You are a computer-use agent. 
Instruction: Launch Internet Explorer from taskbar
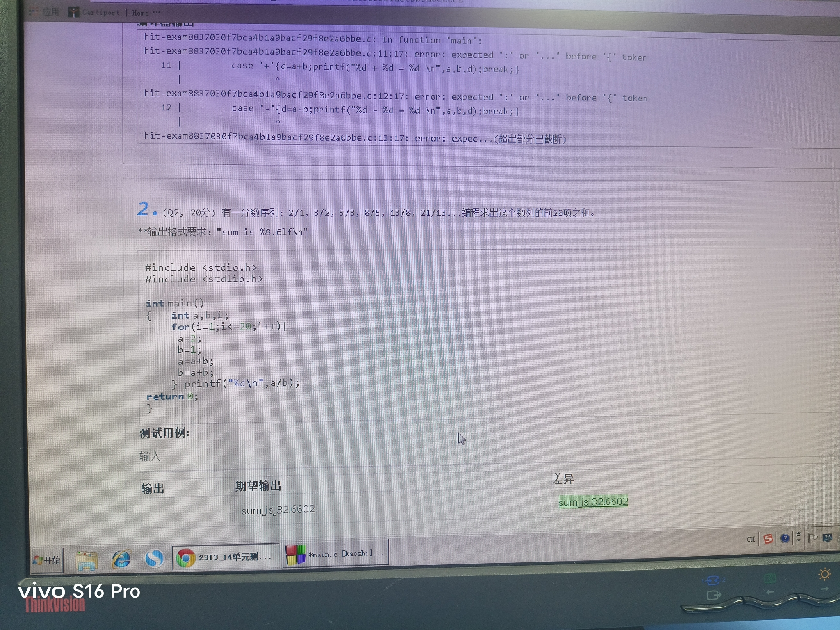click(x=121, y=559)
